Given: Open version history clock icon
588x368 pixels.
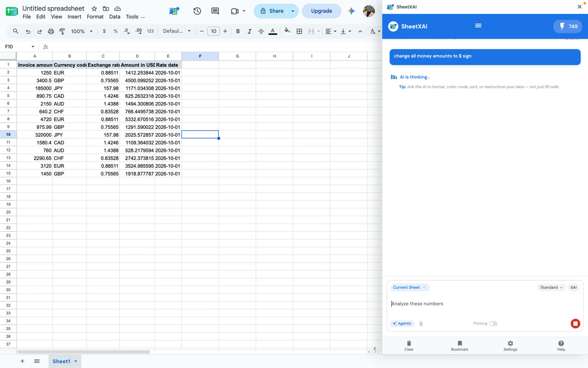Looking at the screenshot, I should tap(197, 11).
